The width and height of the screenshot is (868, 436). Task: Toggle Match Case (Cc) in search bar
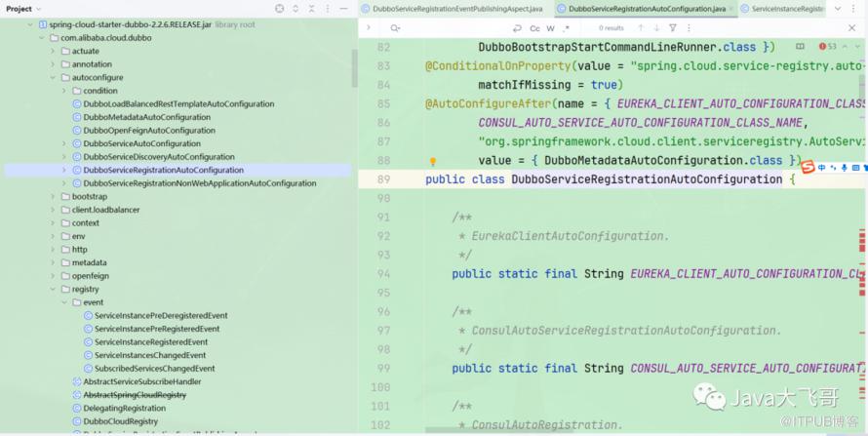click(534, 28)
